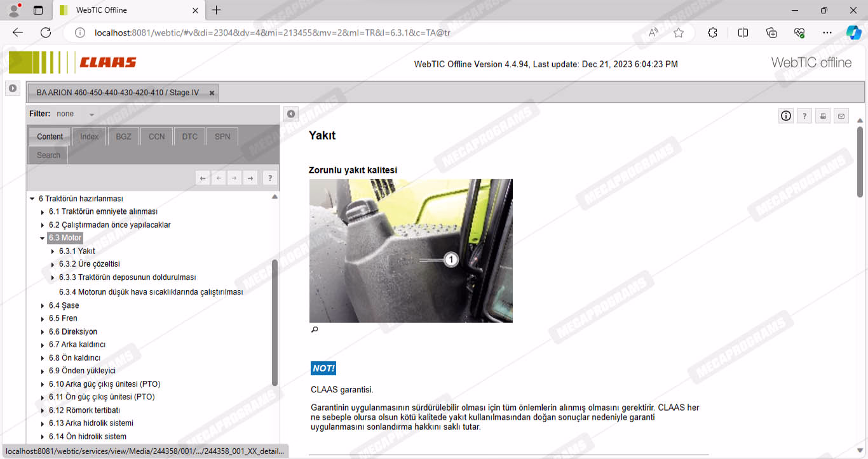Viewport: 868px width, 459px height.
Task: Collapse the 6.3 Motor tree node
Action: 43,238
